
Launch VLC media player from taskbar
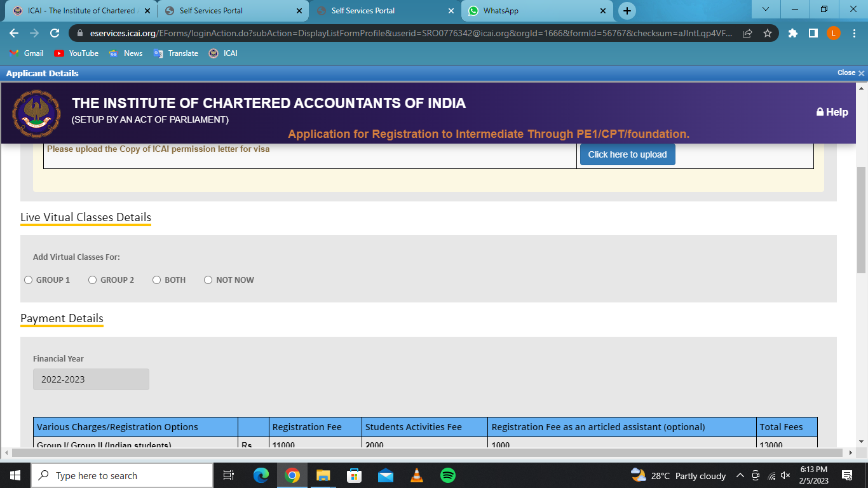[x=417, y=475]
